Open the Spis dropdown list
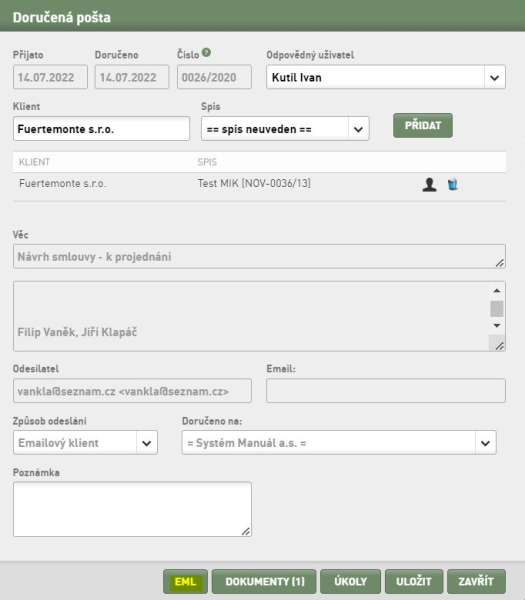Screen dimensions: 525x600 [358, 129]
